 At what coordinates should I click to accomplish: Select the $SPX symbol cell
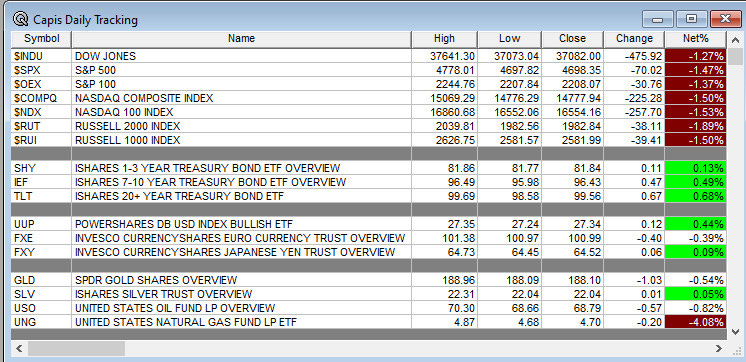point(41,70)
